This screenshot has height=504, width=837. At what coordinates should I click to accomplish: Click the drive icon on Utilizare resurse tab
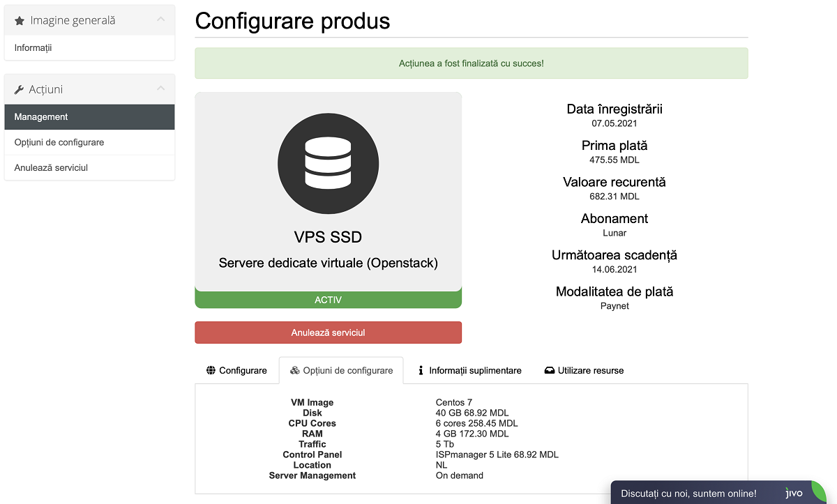(550, 370)
